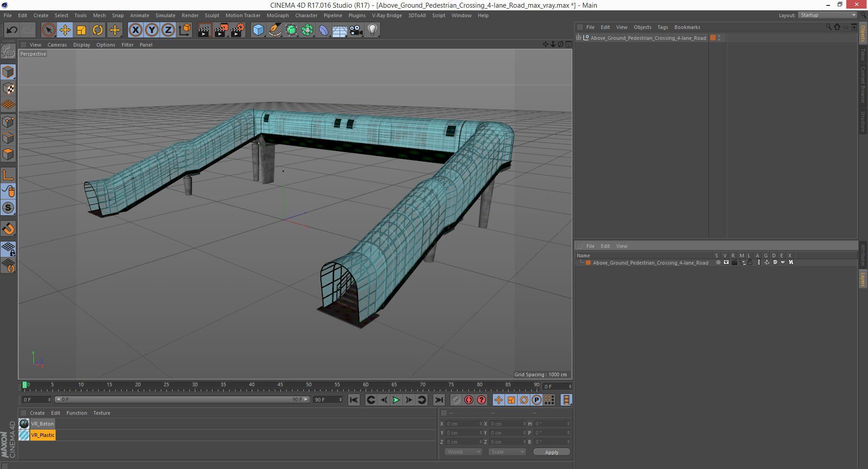Toggle Z axis lock
Viewport: 868px width, 469px height.
(168, 30)
